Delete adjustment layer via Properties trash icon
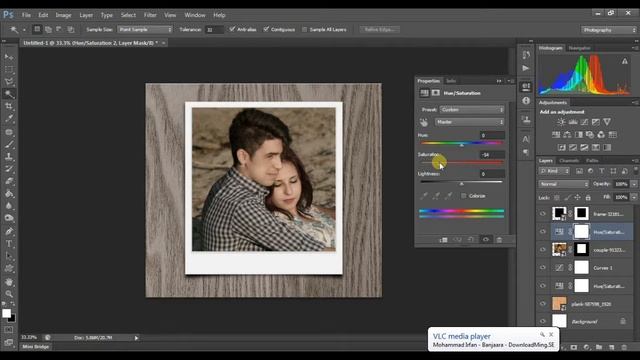 (499, 240)
